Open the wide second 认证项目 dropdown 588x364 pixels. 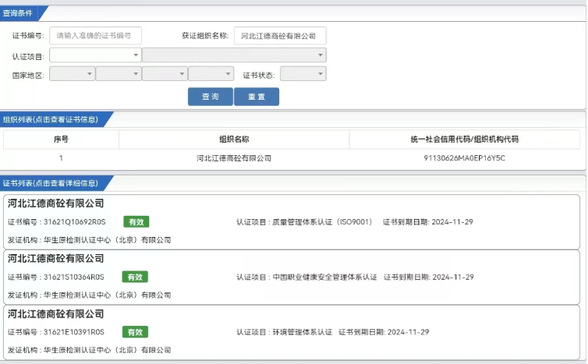(x=234, y=55)
